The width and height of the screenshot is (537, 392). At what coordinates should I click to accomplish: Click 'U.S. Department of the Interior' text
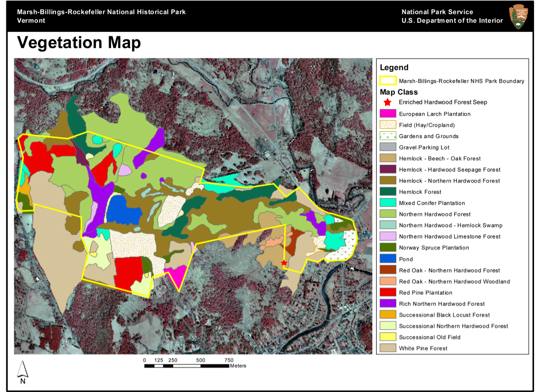tap(452, 21)
